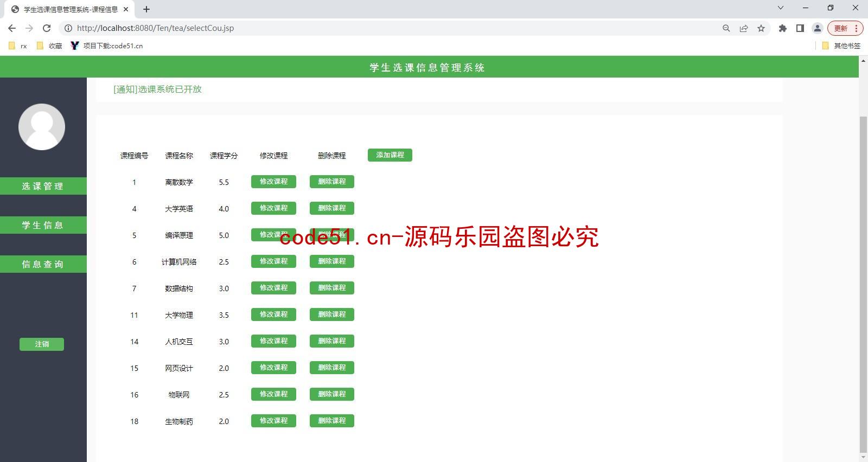Image resolution: width=868 pixels, height=462 pixels.
Task: Select the 离散数学 course name
Action: [179, 182]
